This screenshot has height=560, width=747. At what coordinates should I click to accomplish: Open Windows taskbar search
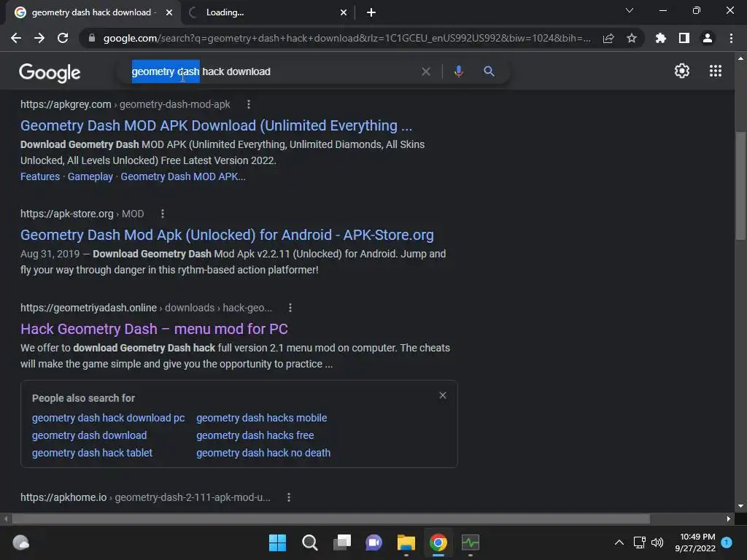[x=309, y=542]
